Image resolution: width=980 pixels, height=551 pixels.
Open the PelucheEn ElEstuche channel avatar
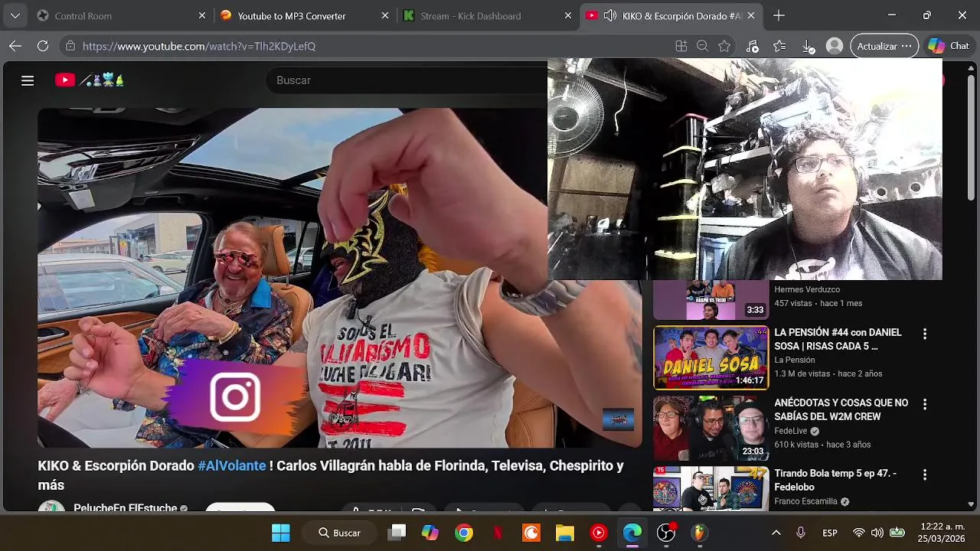[51, 507]
